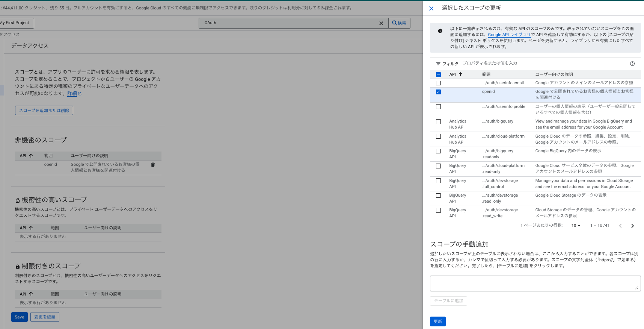The image size is (644, 329).
Task: Click the .../auth/userinfo.profile scope text
Action: pos(504,106)
